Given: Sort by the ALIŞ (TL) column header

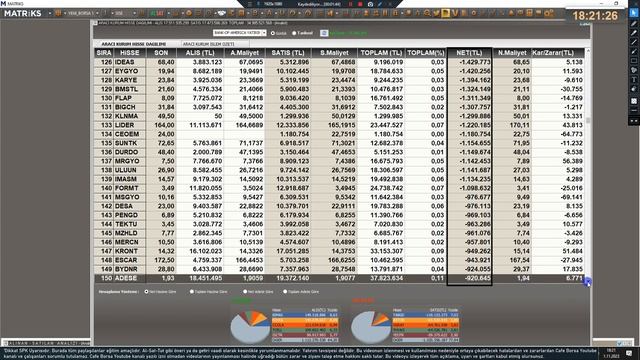Looking at the screenshot, I should (x=200, y=53).
